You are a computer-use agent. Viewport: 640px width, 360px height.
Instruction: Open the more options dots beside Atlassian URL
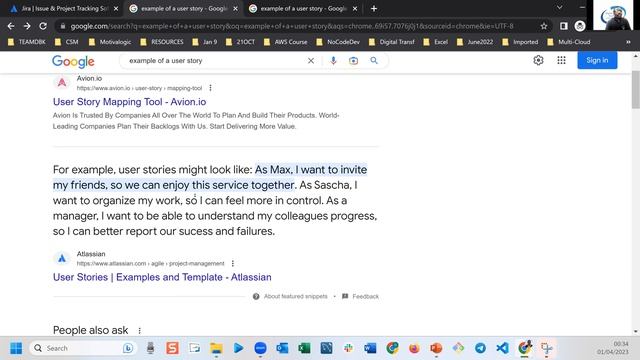233,263
